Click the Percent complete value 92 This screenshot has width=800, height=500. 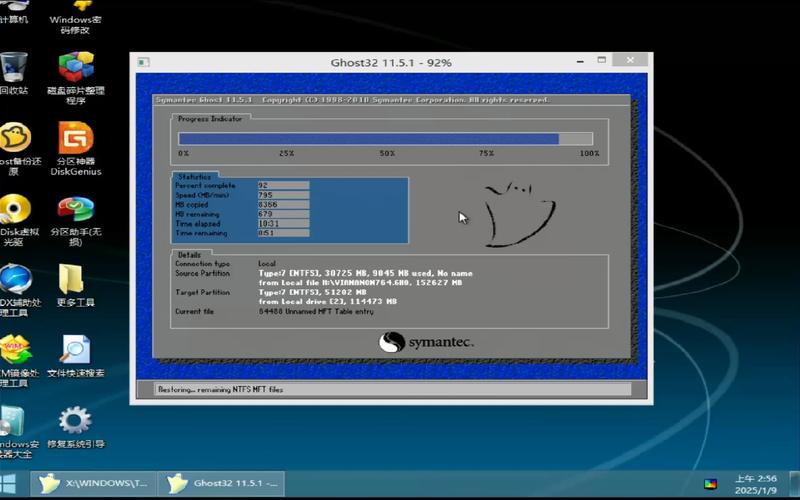[x=283, y=185]
